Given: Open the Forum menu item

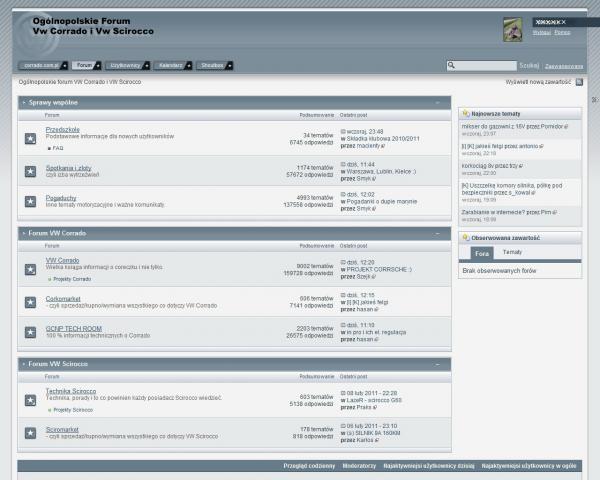Looking at the screenshot, I should (85, 65).
